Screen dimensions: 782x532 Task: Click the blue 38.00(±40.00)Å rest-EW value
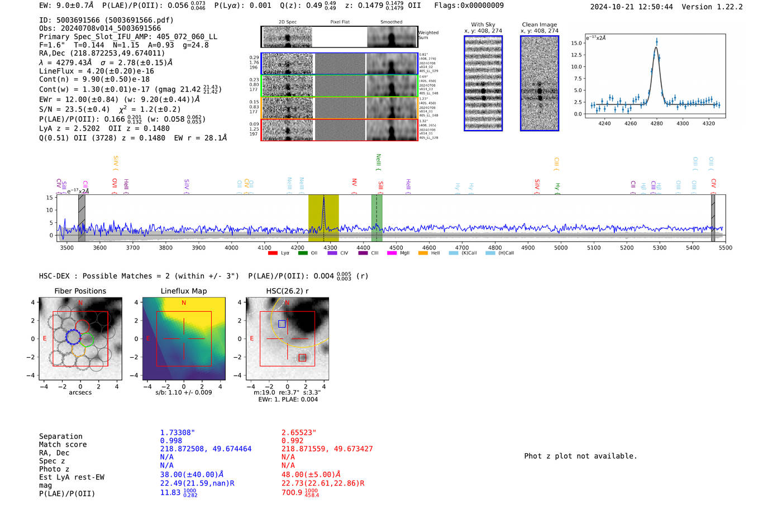[x=191, y=475]
